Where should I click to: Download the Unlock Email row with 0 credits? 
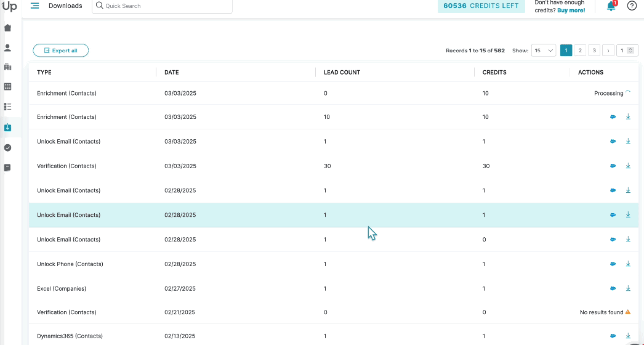(628, 239)
